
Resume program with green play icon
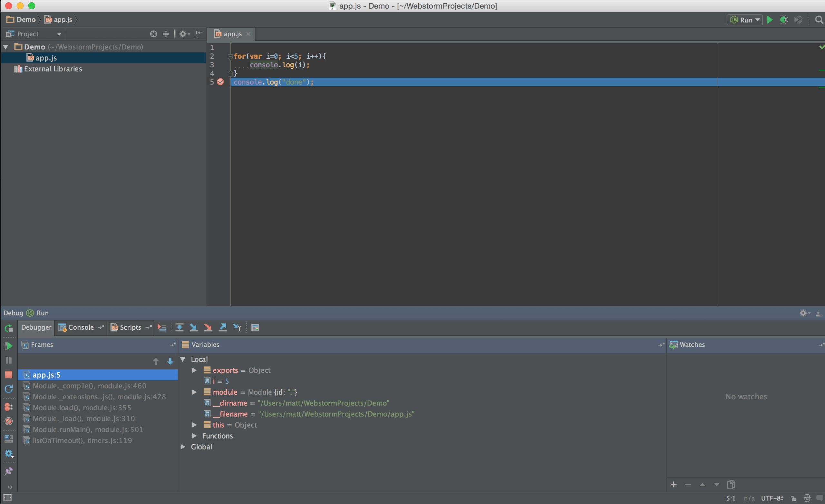[9, 345]
